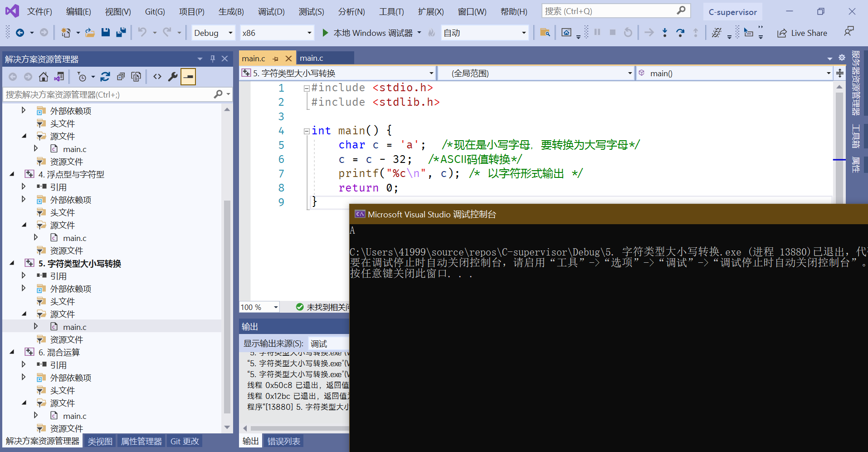Open Properties wrench icon in Solution Explorer

(x=173, y=77)
